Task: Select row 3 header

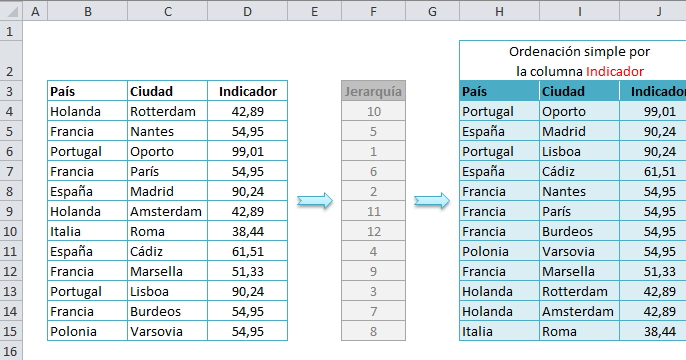Action: pyautogui.click(x=11, y=91)
